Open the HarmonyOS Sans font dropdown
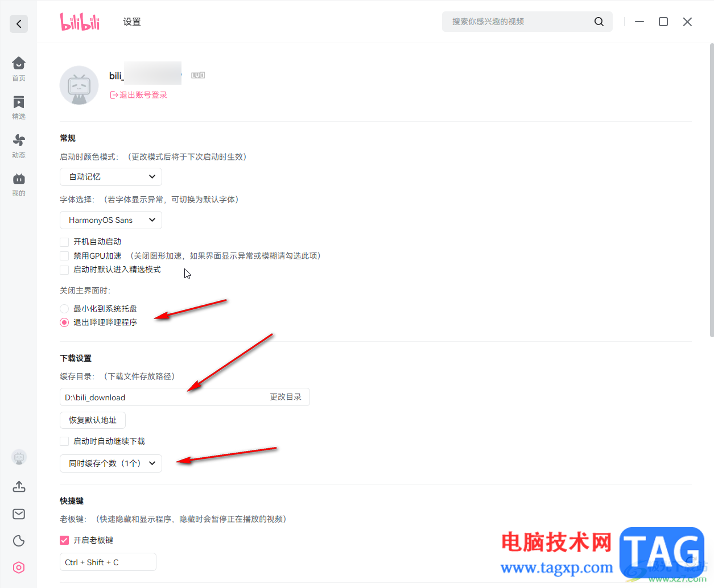This screenshot has height=588, width=714. click(x=111, y=220)
